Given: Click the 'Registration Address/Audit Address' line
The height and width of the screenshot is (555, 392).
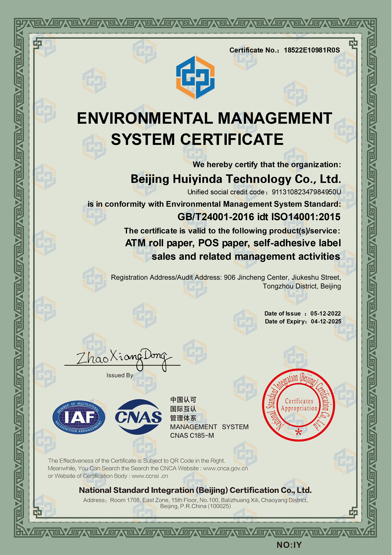Looking at the screenshot, I should coord(226,277).
